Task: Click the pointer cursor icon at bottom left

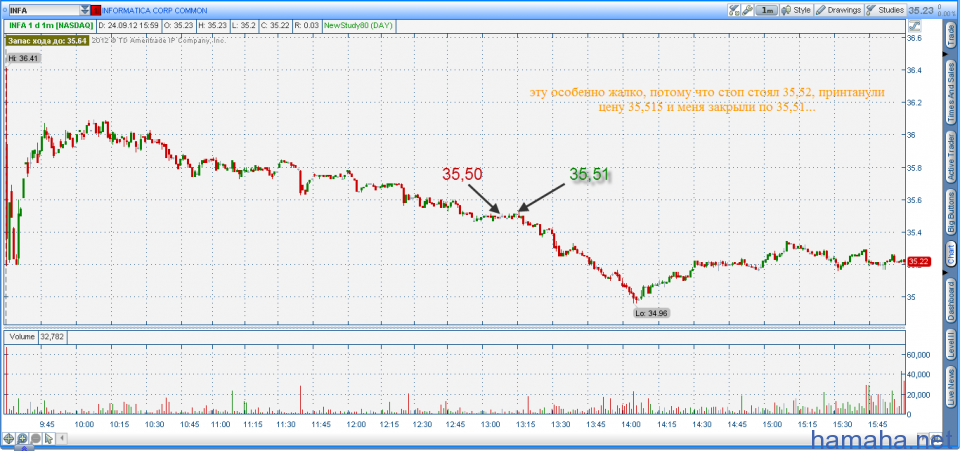Action: coord(47,439)
